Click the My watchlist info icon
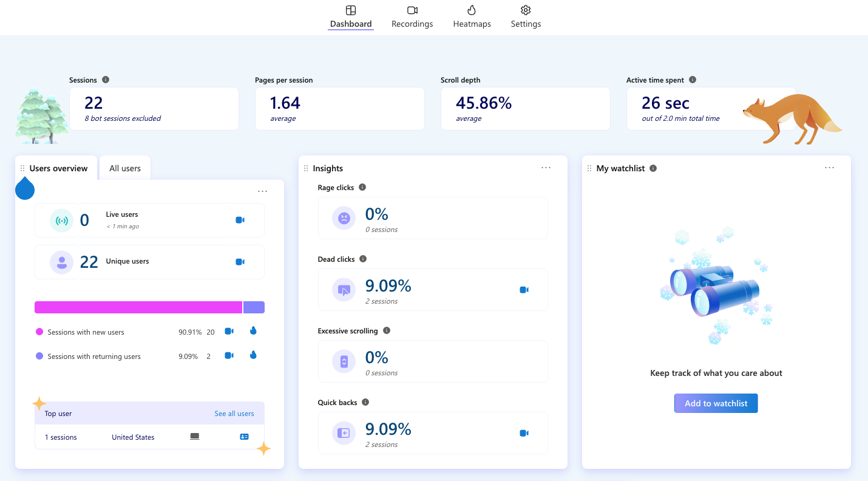Image resolution: width=868 pixels, height=481 pixels. (653, 168)
